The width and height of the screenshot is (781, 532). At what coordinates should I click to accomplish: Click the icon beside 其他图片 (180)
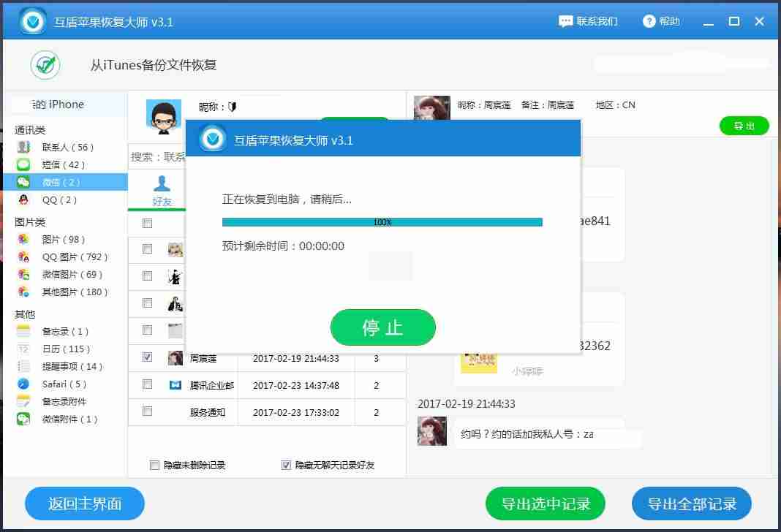coord(23,292)
